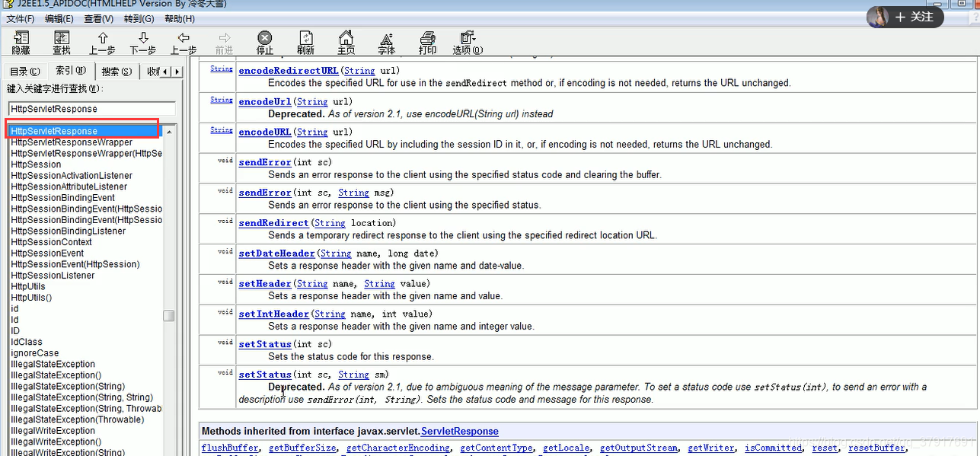
Task: Select IdClass in the index list
Action: coord(27,342)
